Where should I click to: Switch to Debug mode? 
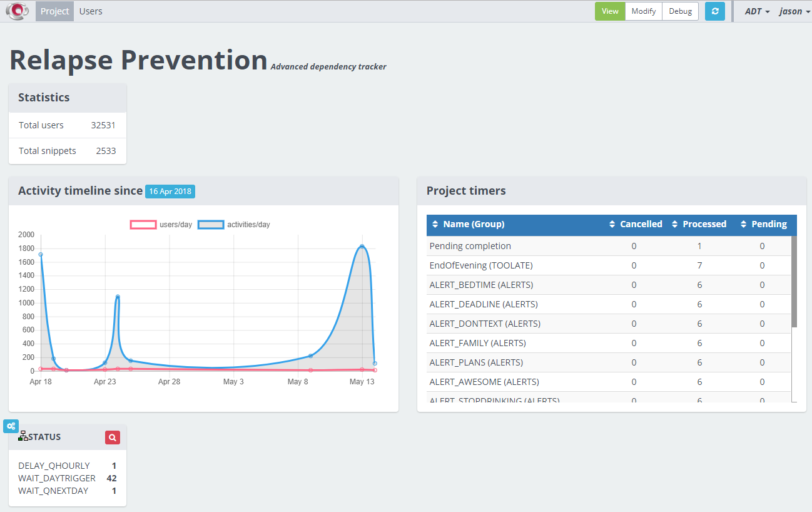[x=681, y=11]
